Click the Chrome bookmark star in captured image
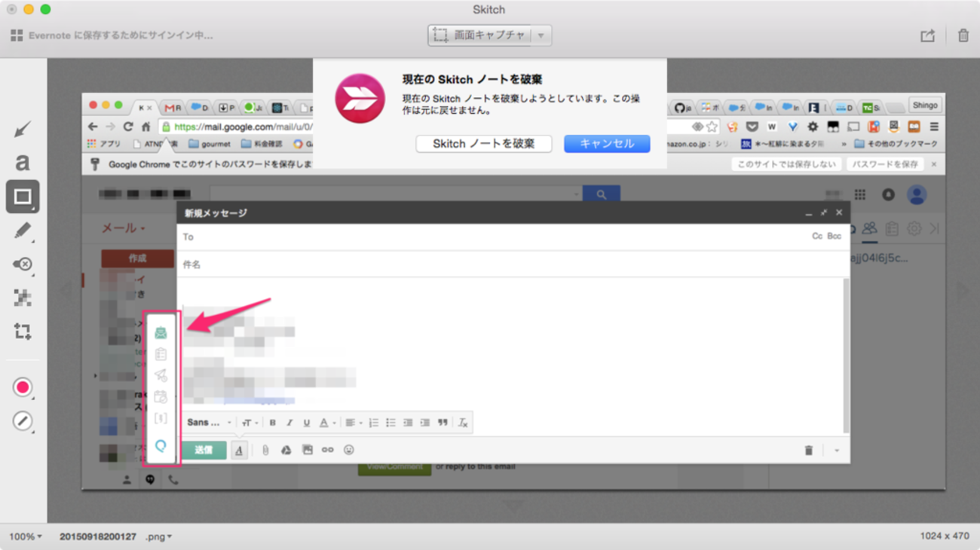The height and width of the screenshot is (550, 980). tap(712, 127)
